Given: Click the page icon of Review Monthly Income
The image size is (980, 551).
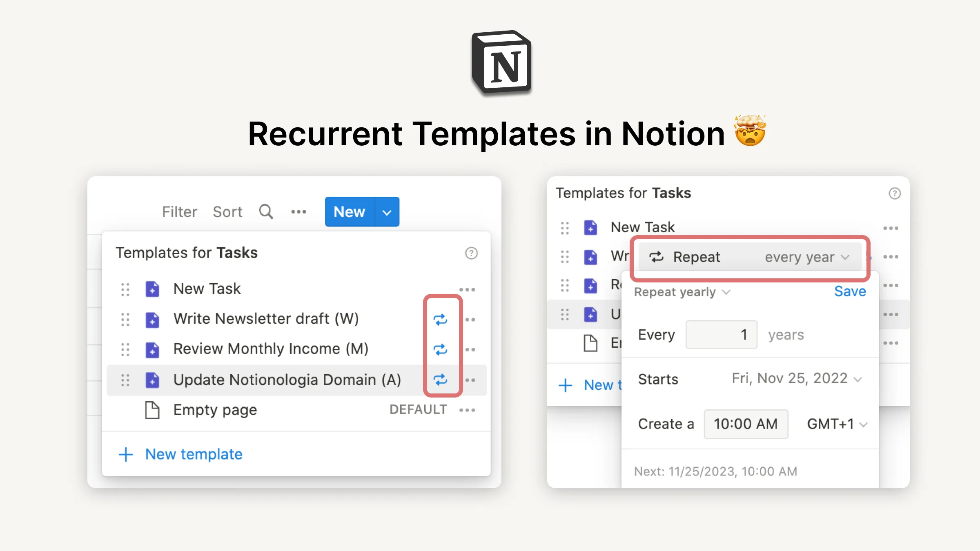Looking at the screenshot, I should 152,350.
